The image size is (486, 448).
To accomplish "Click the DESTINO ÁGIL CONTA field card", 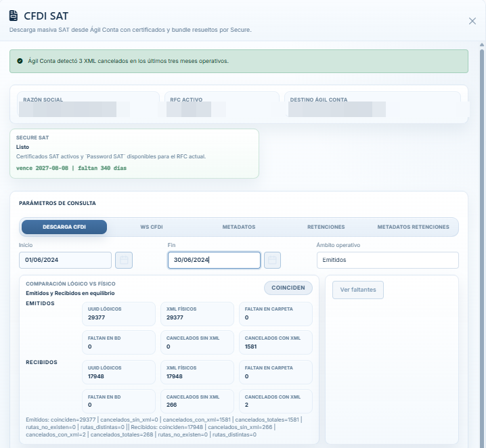I will click(372, 104).
